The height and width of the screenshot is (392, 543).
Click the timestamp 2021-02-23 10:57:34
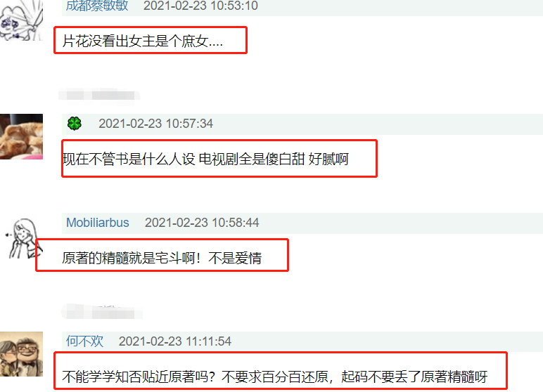pyautogui.click(x=156, y=124)
